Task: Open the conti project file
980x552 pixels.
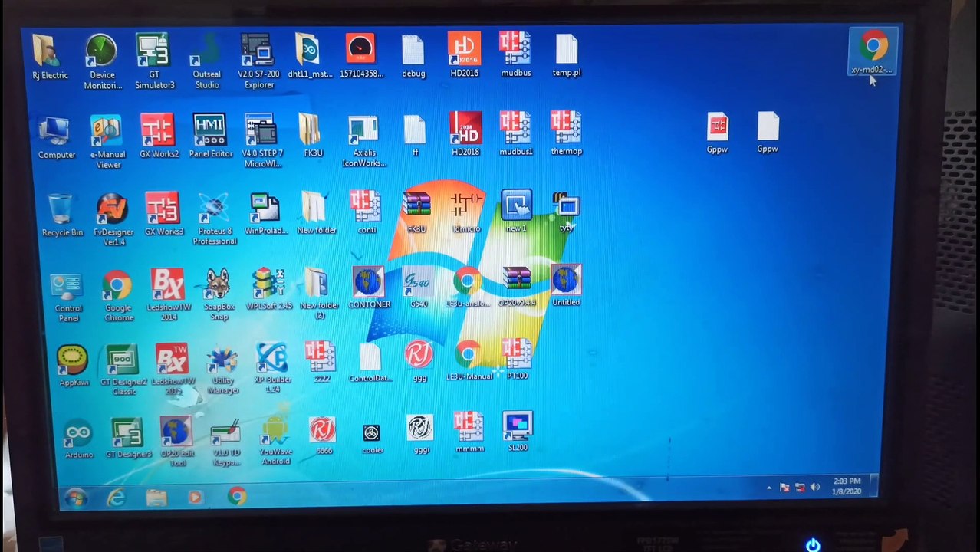Action: [366, 212]
